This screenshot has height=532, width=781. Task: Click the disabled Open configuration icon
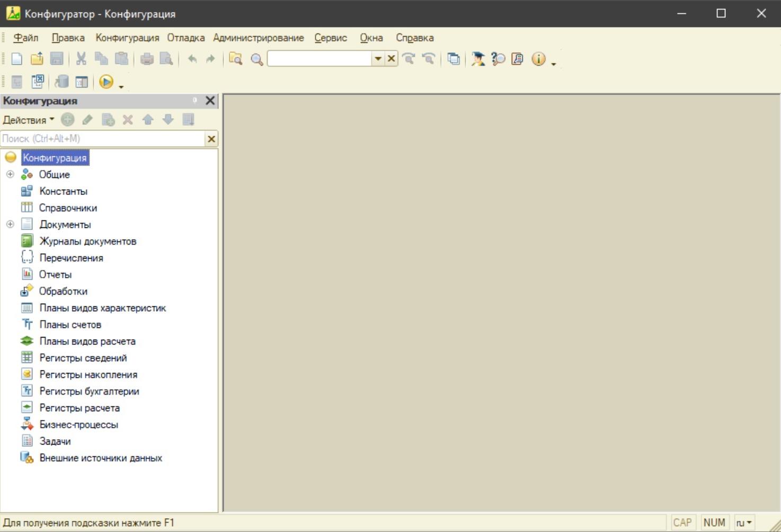(17, 82)
